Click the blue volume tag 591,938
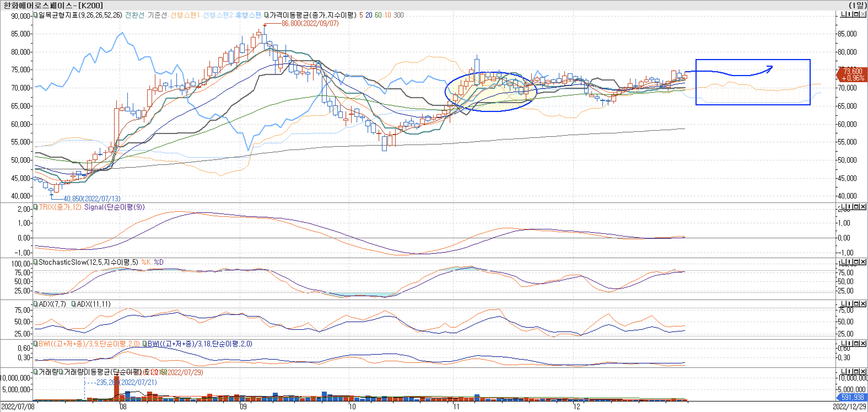Screen dimensions: 868x412 (x=852, y=397)
